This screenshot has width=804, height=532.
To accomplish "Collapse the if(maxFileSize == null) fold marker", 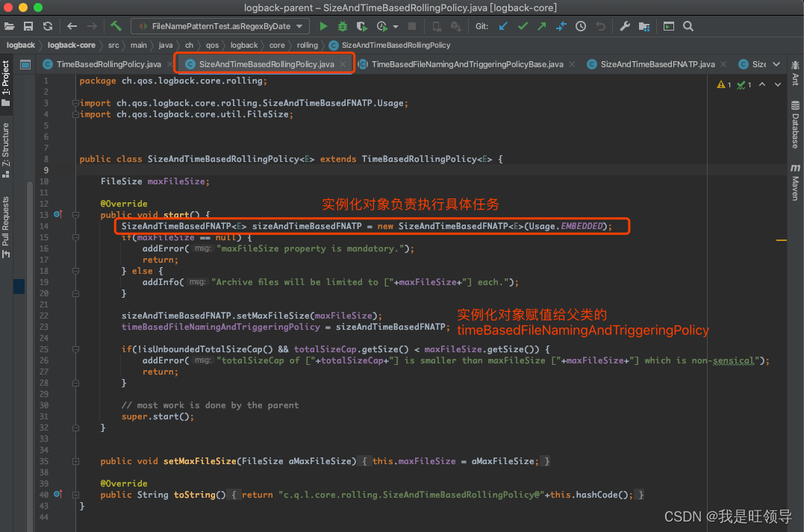I will [75, 237].
